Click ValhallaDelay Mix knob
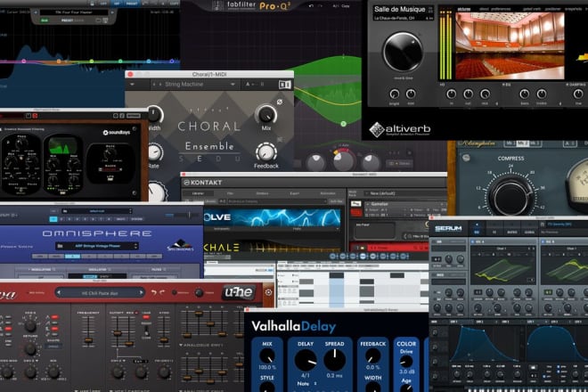The image size is (588, 392). click(x=267, y=355)
